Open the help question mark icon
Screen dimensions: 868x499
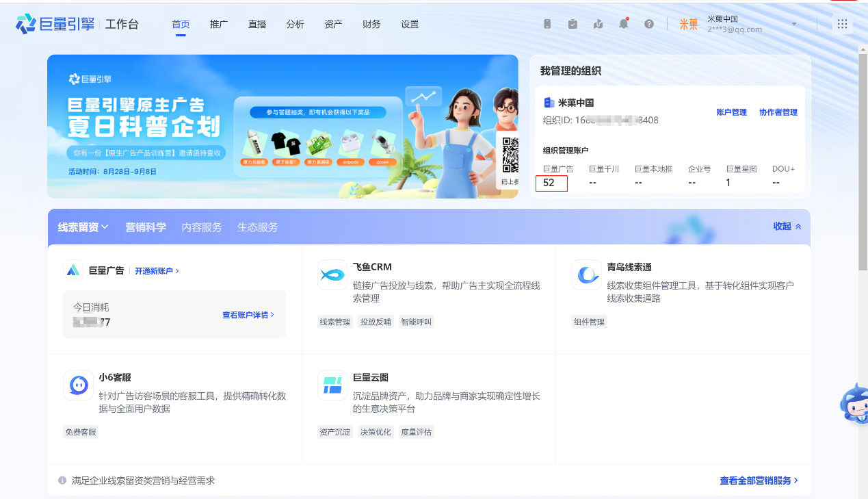pos(649,24)
